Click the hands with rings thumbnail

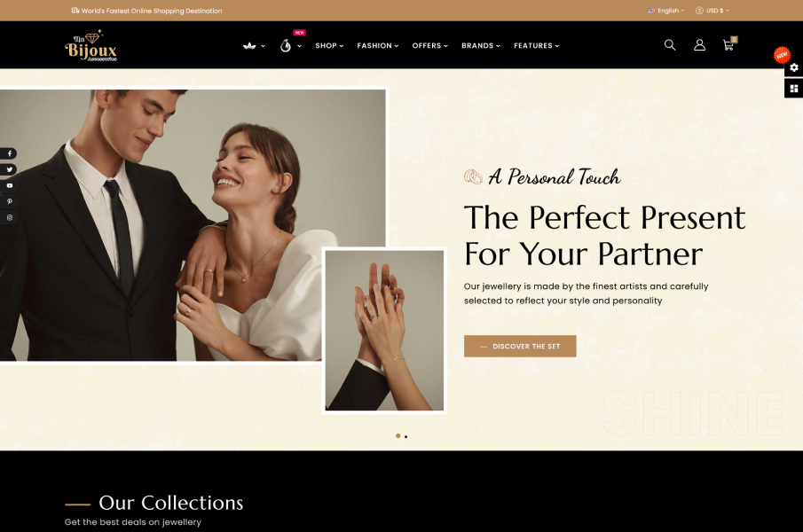click(x=384, y=331)
